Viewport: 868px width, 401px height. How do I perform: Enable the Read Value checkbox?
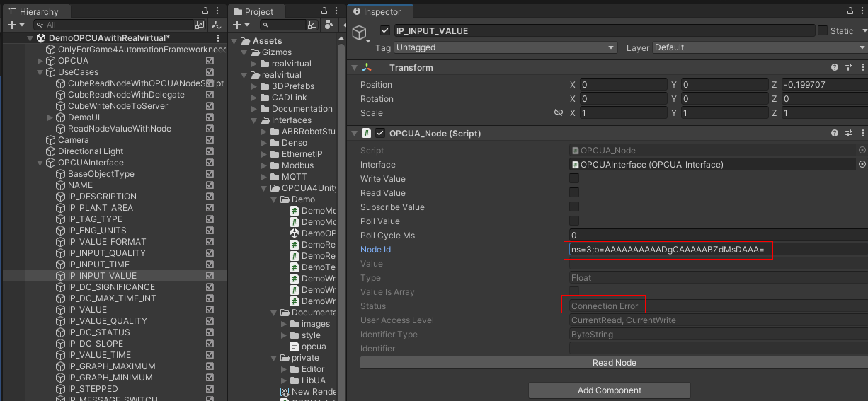574,192
